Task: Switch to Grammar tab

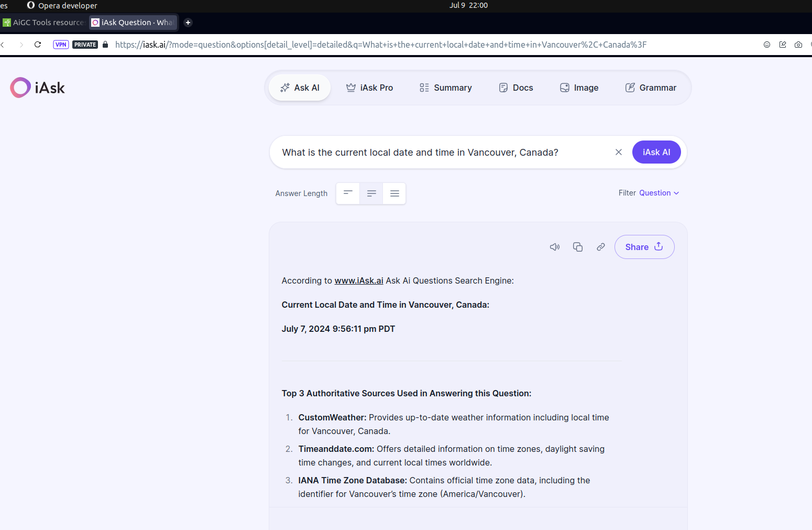Action: [x=651, y=88]
